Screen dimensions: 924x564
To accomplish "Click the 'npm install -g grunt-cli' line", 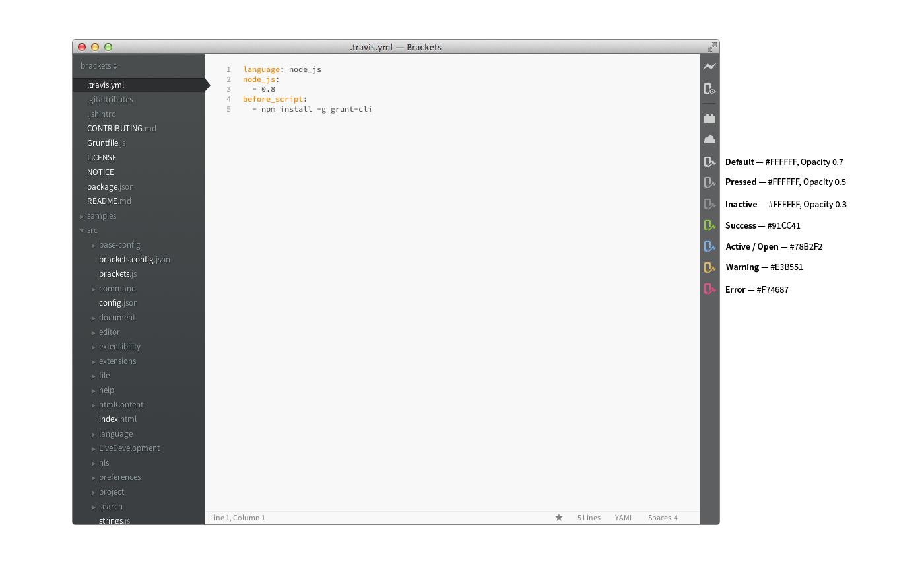I will click(x=312, y=109).
